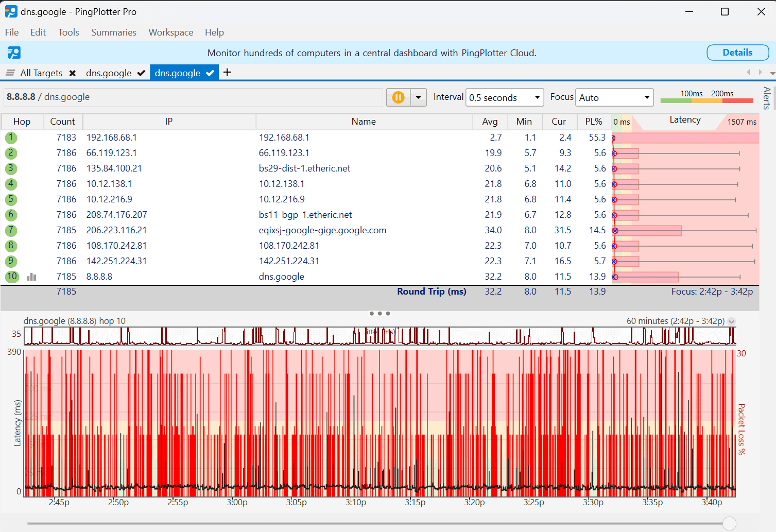Open the Focus dropdown set to Auto
Viewport: 776px width, 532px height.
(614, 97)
